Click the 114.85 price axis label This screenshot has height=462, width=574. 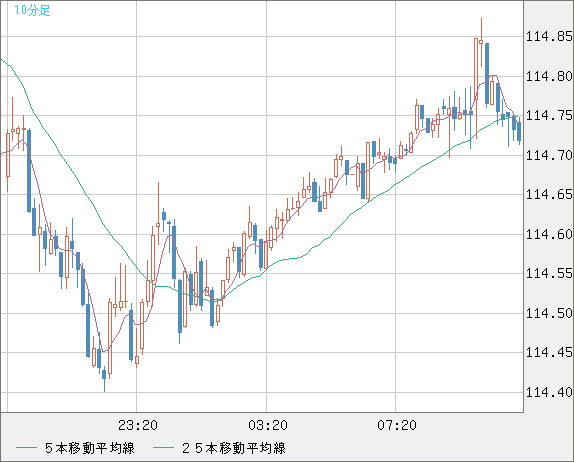point(549,36)
